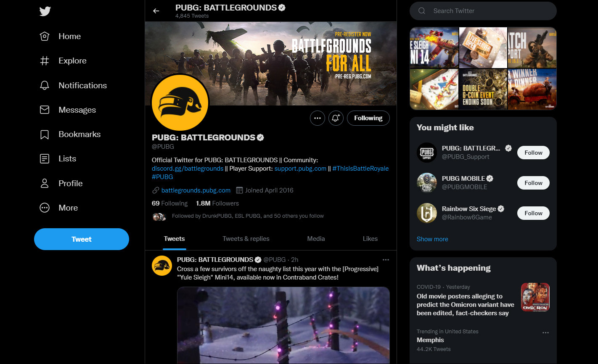598x364 pixels.
Task: Open the PUBG_Support avatar
Action: 427,153
